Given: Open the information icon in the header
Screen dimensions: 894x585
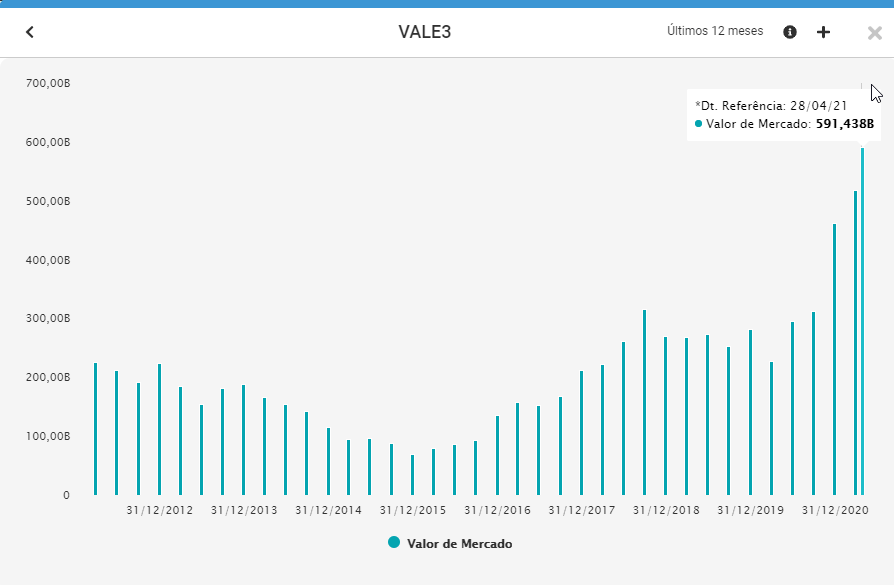Looking at the screenshot, I should tap(789, 31).
